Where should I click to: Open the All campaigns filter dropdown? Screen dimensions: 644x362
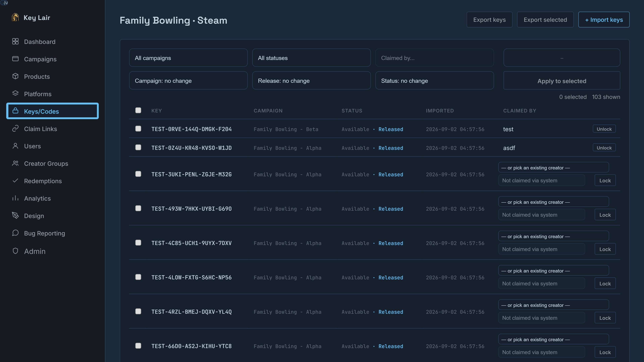pyautogui.click(x=188, y=58)
